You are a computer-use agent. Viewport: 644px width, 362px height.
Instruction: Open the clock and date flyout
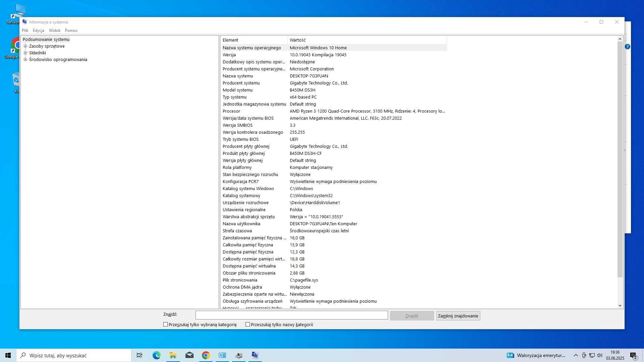click(615, 355)
